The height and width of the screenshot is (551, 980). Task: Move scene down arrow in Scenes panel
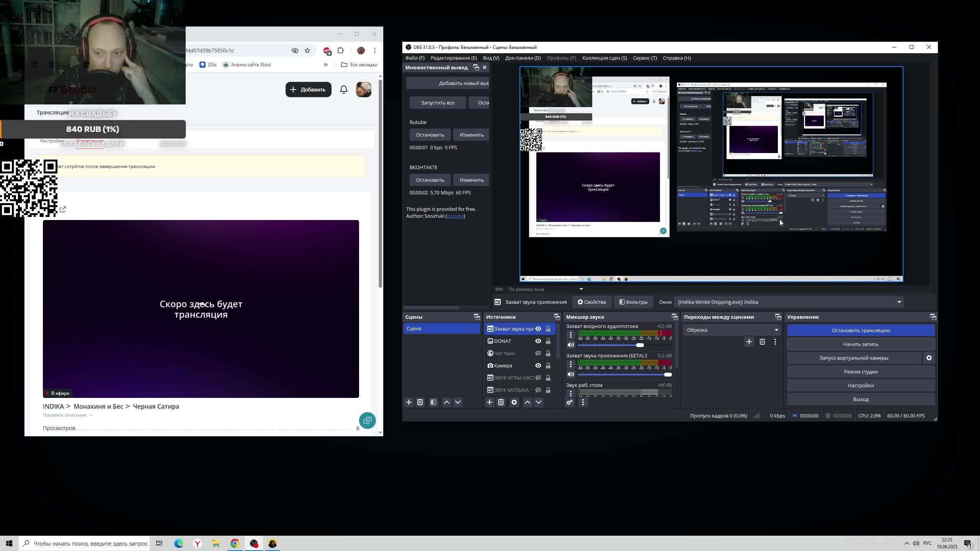point(458,402)
